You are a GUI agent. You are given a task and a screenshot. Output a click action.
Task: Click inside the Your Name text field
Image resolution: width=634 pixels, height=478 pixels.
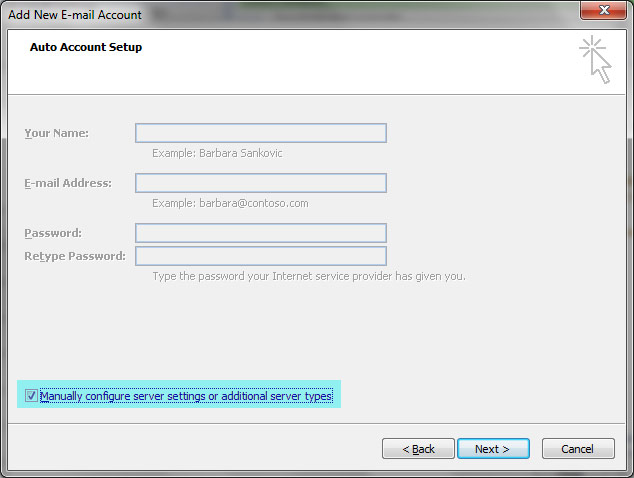point(261,133)
